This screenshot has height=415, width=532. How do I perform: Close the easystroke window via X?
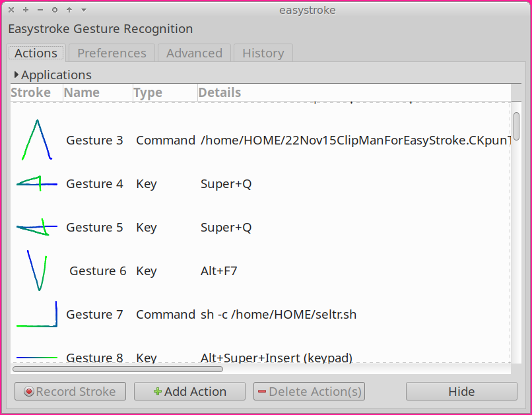point(11,10)
